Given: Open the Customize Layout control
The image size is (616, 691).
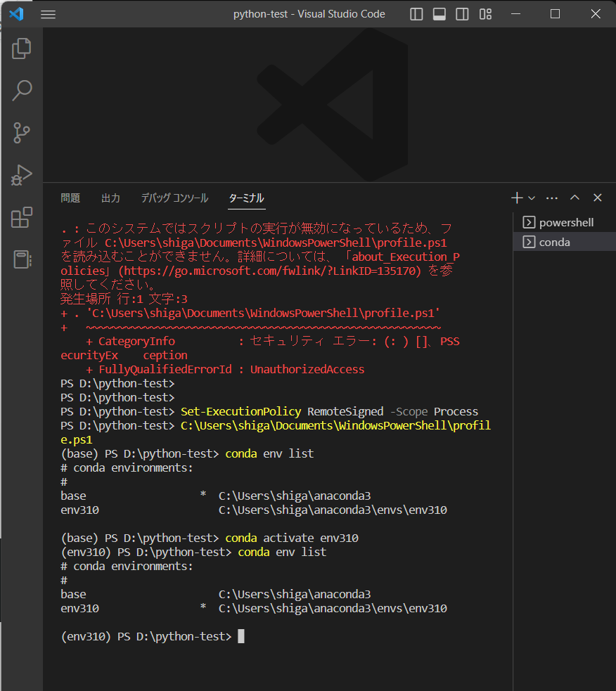Looking at the screenshot, I should 485,14.
